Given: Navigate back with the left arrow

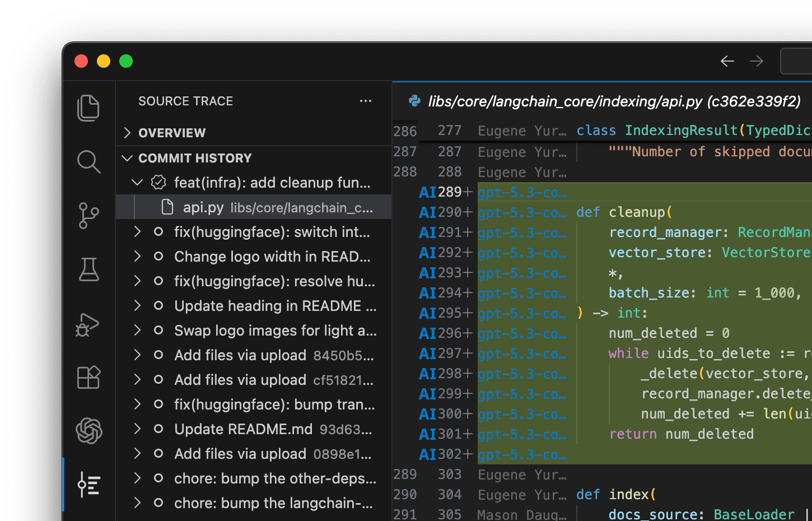Looking at the screenshot, I should (727, 61).
